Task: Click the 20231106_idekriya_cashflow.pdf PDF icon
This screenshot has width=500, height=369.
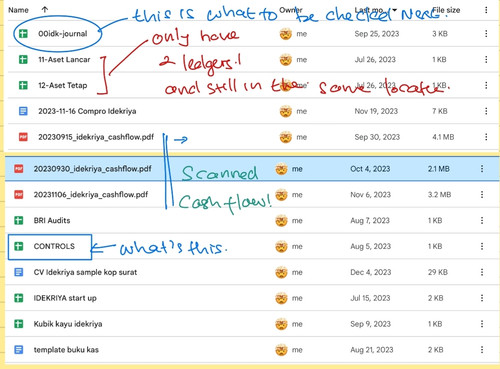Action: tap(19, 194)
